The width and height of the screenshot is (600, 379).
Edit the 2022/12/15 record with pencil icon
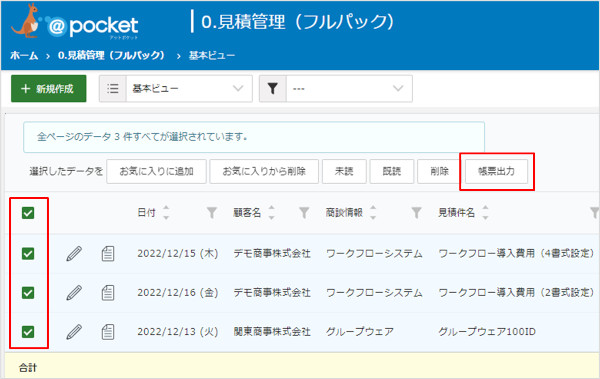74,254
